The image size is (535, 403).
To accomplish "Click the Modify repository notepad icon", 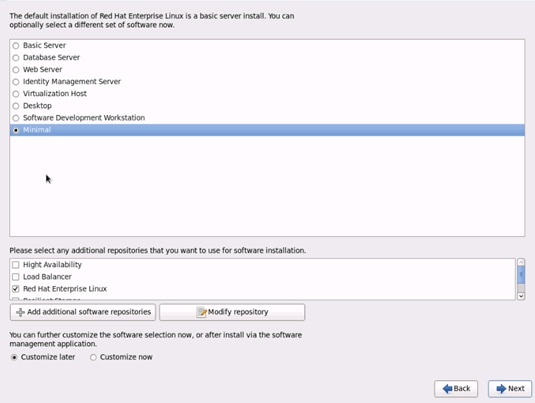I will pyautogui.click(x=201, y=312).
